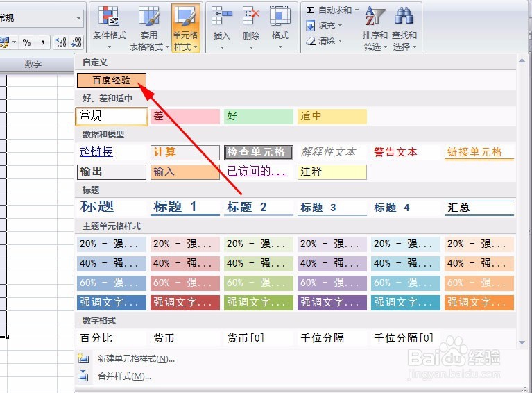Expand Conditional Formatting dropdown arrow
Viewport: 532px width, 393px height.
110,47
